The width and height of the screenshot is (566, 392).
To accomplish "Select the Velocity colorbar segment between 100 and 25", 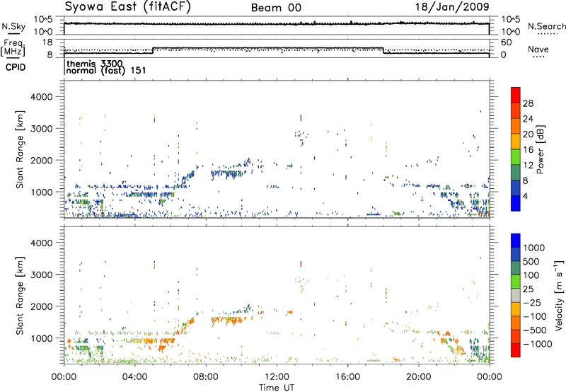I will click(x=516, y=282).
